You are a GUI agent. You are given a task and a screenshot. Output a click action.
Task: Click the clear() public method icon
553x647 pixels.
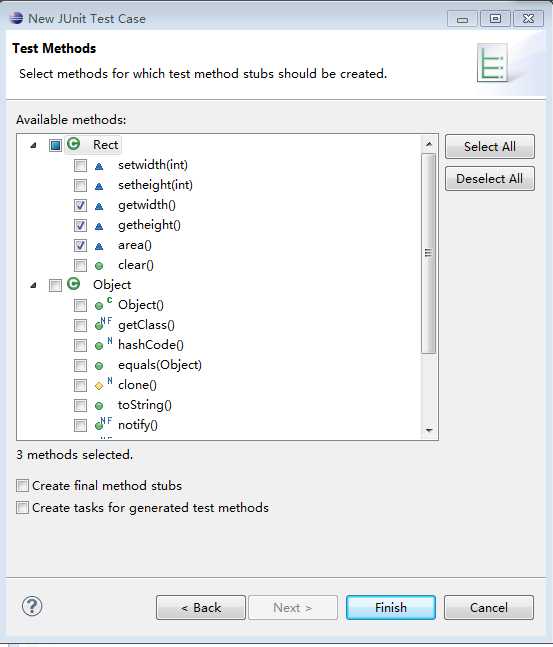[99, 266]
